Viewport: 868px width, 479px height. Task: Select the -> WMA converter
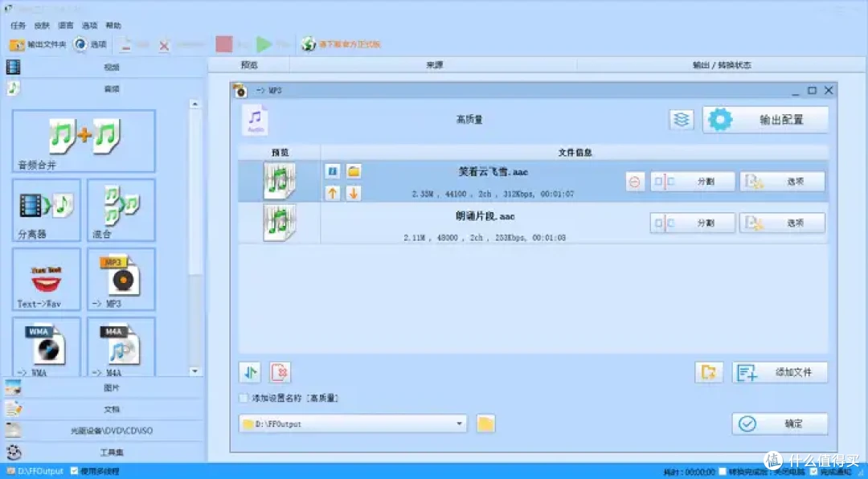tap(47, 347)
